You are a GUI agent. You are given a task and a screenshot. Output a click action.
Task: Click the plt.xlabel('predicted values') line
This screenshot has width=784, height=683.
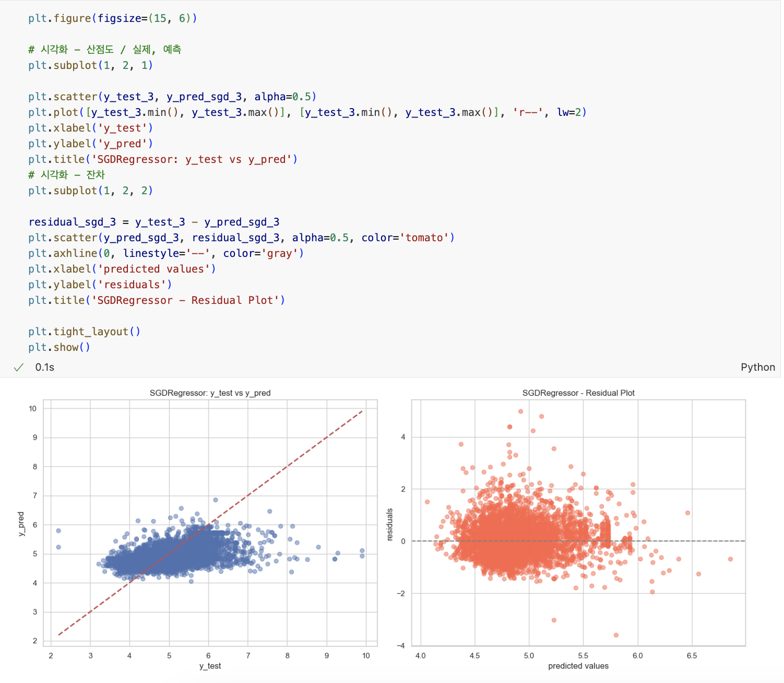tap(122, 269)
